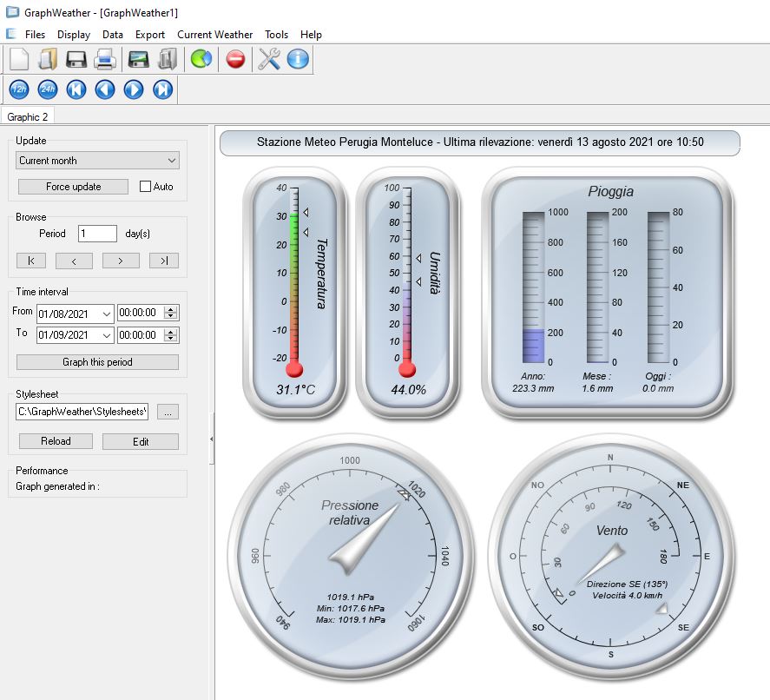Click the 31.1°C temperature reading

coord(296,390)
